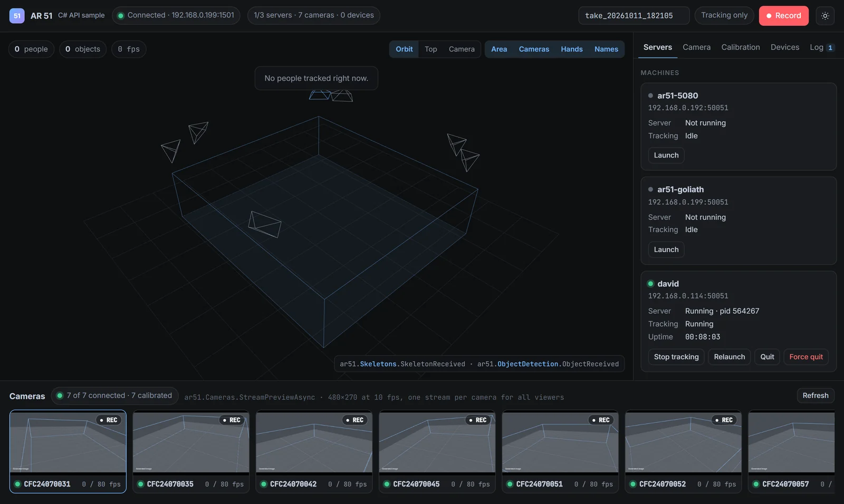Open the Devices tab
The width and height of the screenshot is (844, 504).
click(785, 47)
